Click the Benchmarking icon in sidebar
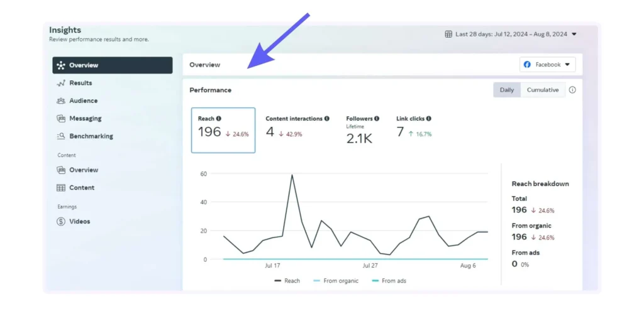 coord(61,136)
